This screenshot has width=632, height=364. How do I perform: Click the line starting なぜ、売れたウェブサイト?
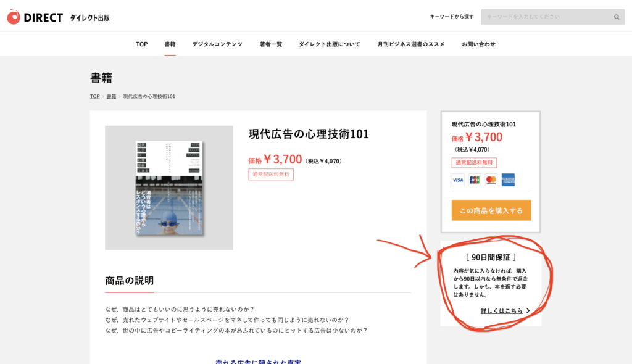tap(227, 320)
